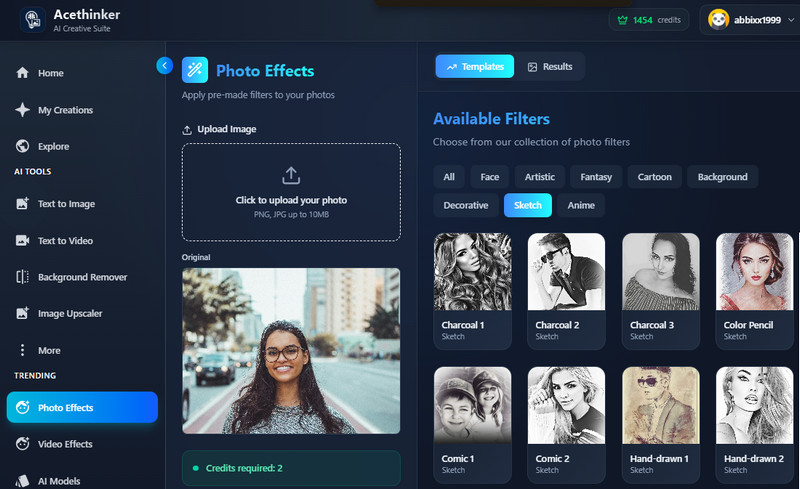The width and height of the screenshot is (800, 489).
Task: Click the Home house icon in sidebar
Action: (x=22, y=73)
